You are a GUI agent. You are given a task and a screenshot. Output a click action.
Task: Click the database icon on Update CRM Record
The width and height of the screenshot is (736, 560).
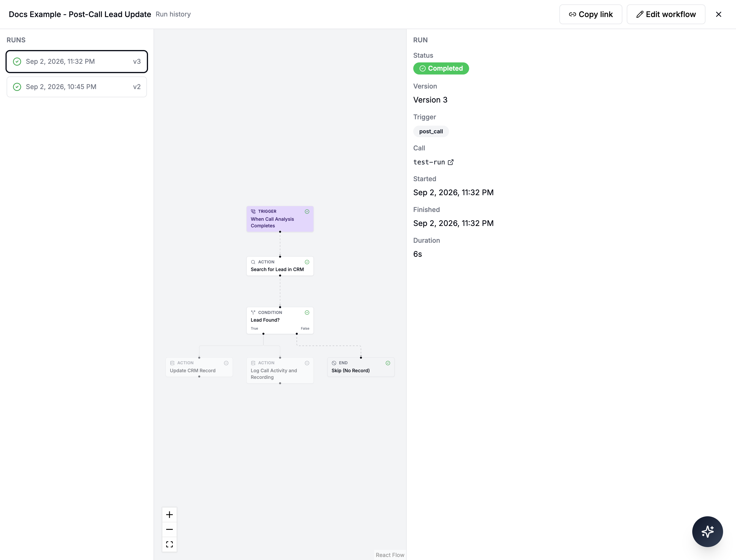pyautogui.click(x=173, y=363)
